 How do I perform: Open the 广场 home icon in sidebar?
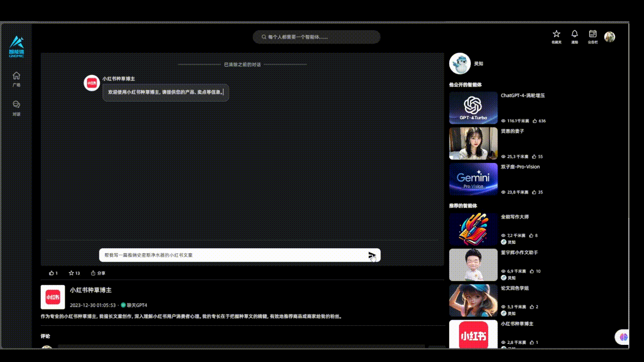(17, 75)
